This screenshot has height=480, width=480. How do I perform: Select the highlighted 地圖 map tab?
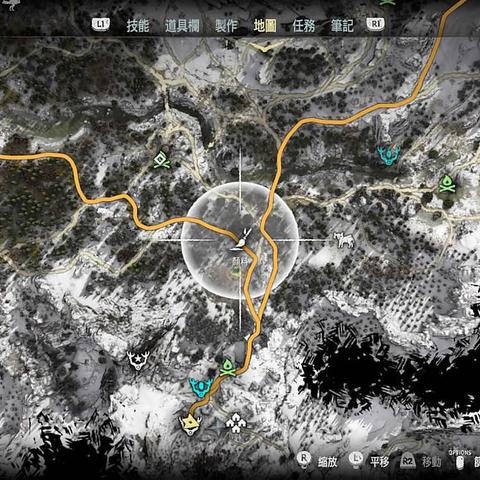(265, 26)
